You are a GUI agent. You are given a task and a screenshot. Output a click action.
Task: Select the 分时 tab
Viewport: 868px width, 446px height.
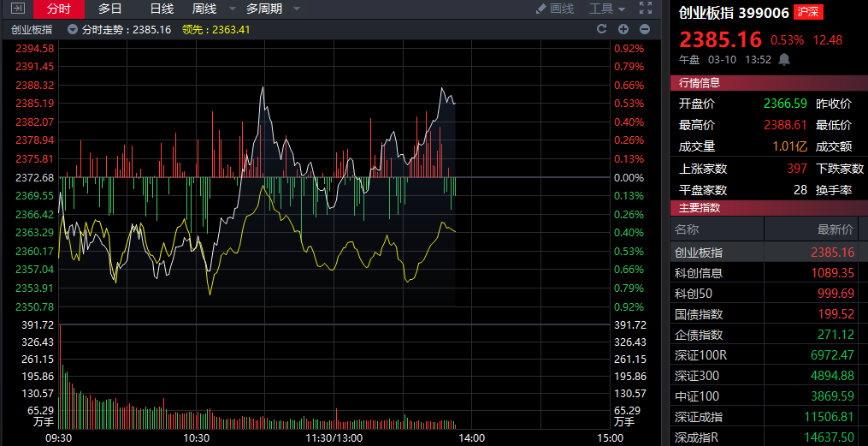click(x=59, y=9)
